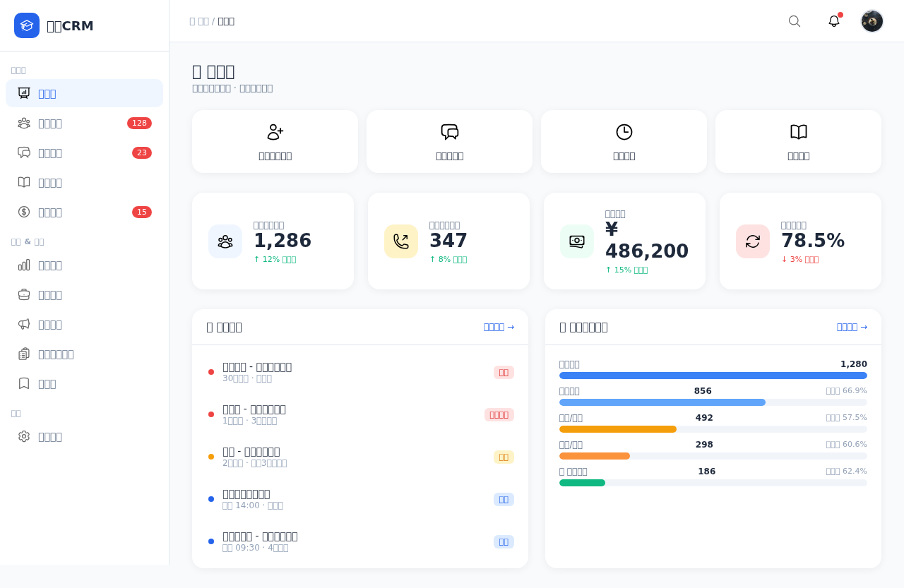Open the sidebar bookmark icon item

click(x=84, y=383)
